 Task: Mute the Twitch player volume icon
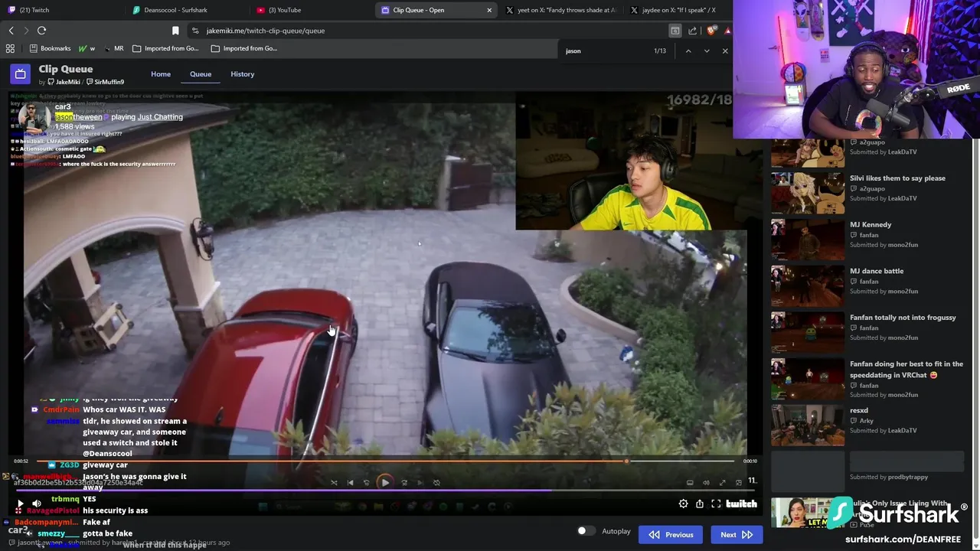pyautogui.click(x=36, y=504)
